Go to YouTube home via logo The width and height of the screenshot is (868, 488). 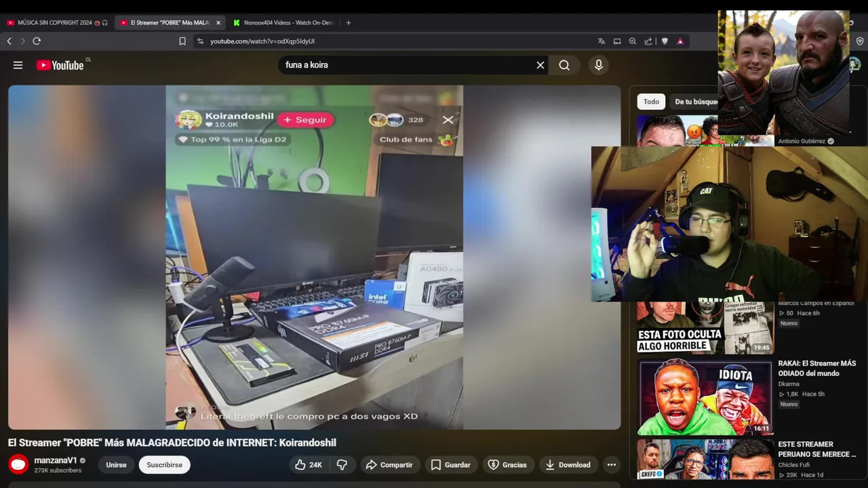tap(60, 65)
